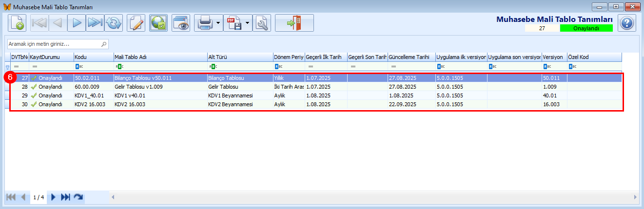Click the exit door icon

click(294, 23)
